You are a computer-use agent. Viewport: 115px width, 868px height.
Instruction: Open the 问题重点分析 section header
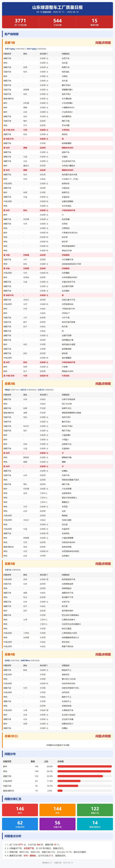[x=57, y=836]
